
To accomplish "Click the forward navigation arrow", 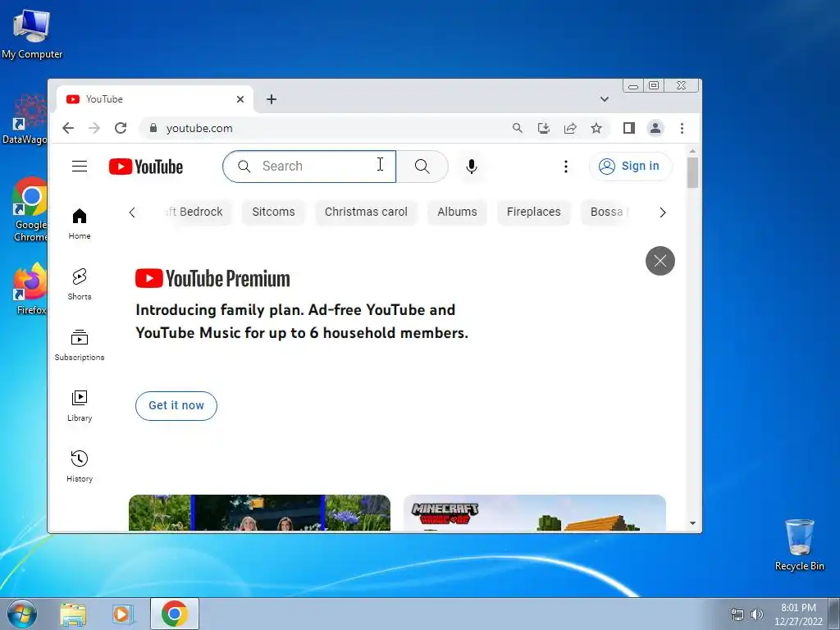I will click(94, 128).
